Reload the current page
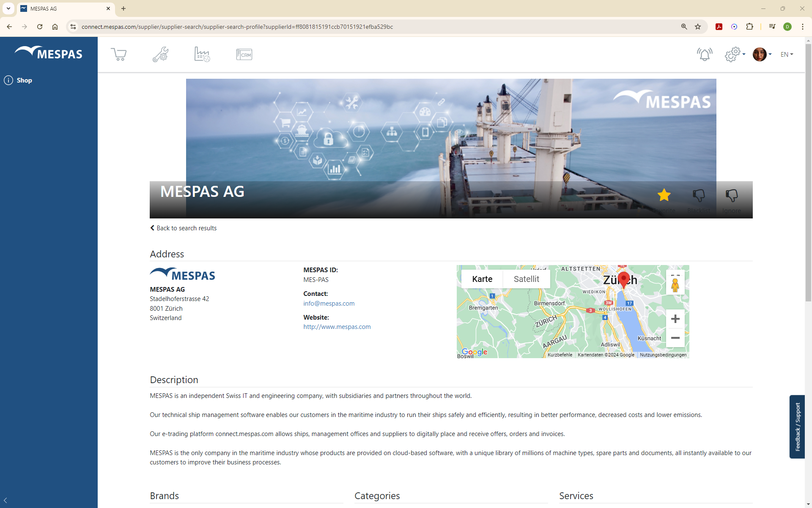This screenshot has width=812, height=508. coord(40,27)
